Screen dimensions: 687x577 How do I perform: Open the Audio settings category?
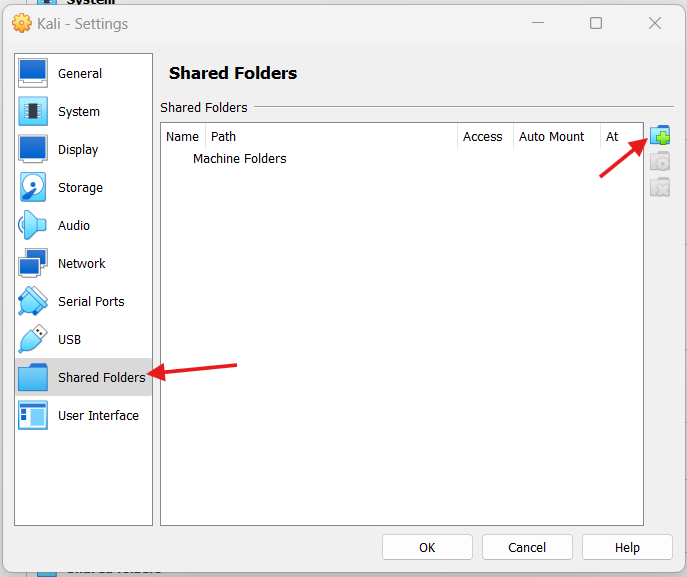[83, 225]
